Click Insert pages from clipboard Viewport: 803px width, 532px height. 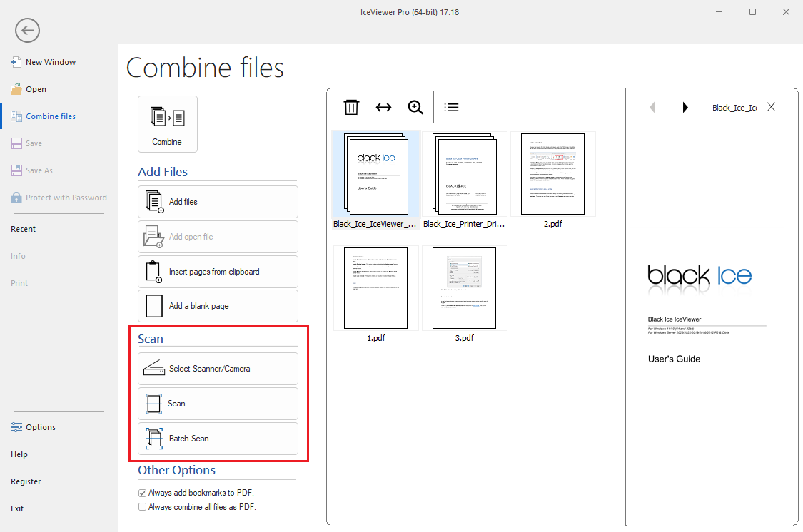pyautogui.click(x=218, y=272)
